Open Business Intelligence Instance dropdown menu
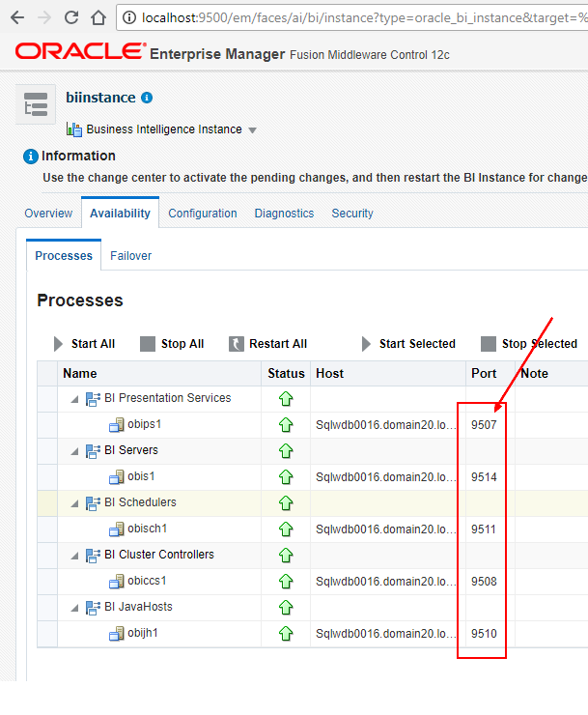Viewport: 588px width, 715px height. (x=252, y=130)
